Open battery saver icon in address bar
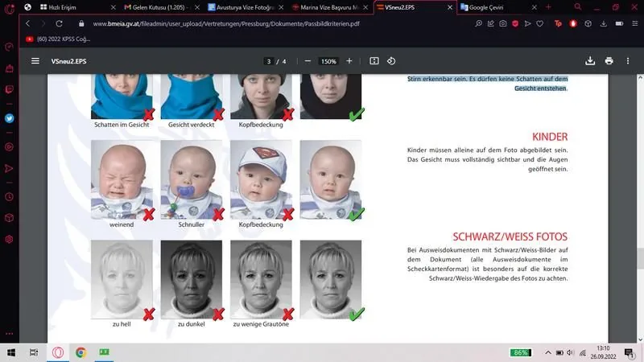The height and width of the screenshot is (362, 644). point(619,24)
